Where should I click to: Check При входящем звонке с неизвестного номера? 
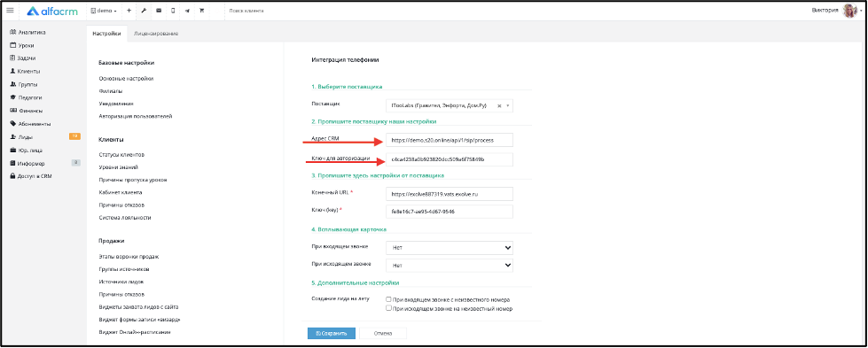tap(389, 299)
